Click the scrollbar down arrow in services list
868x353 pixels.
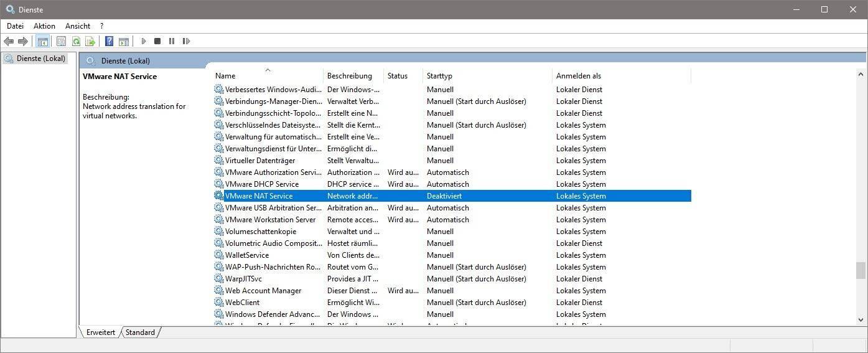pyautogui.click(x=861, y=320)
